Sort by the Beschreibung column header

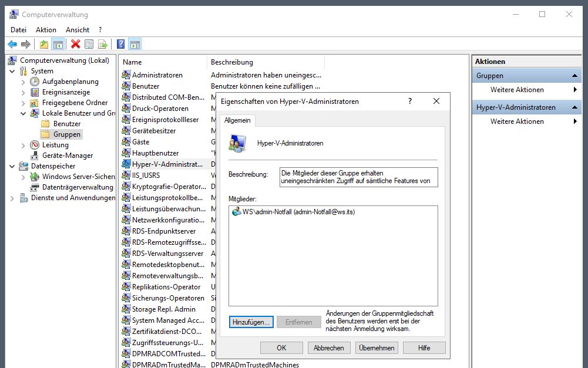click(266, 62)
